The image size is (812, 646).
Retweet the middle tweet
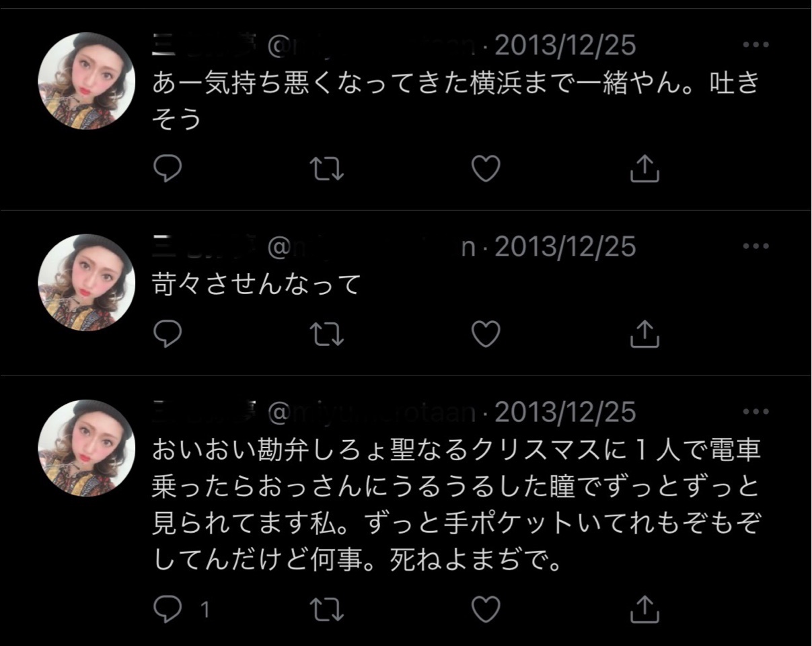328,334
